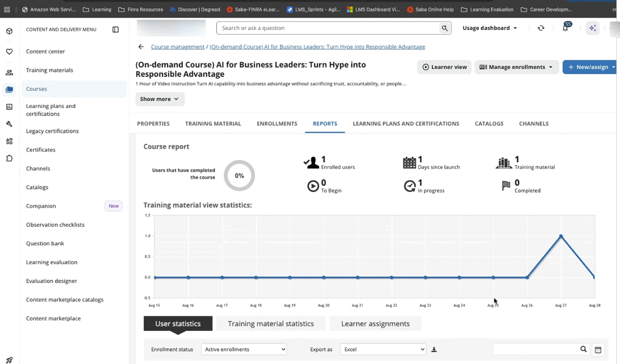Viewport: 620px width, 364px height.
Task: Open Content center in sidebar
Action: point(45,52)
